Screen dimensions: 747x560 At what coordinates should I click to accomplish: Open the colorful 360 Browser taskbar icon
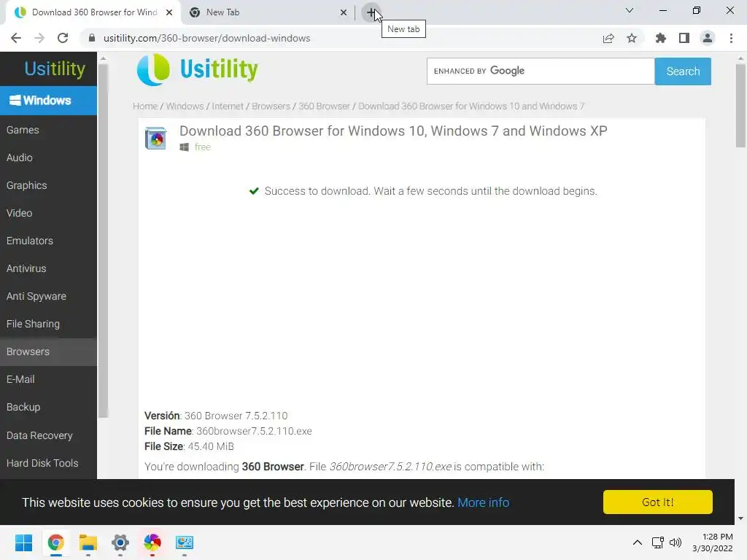click(152, 542)
